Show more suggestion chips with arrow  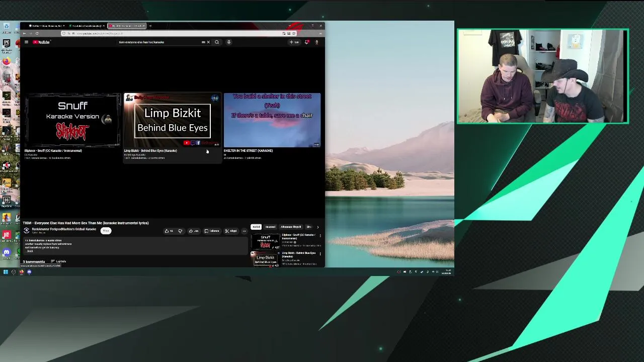tap(317, 227)
